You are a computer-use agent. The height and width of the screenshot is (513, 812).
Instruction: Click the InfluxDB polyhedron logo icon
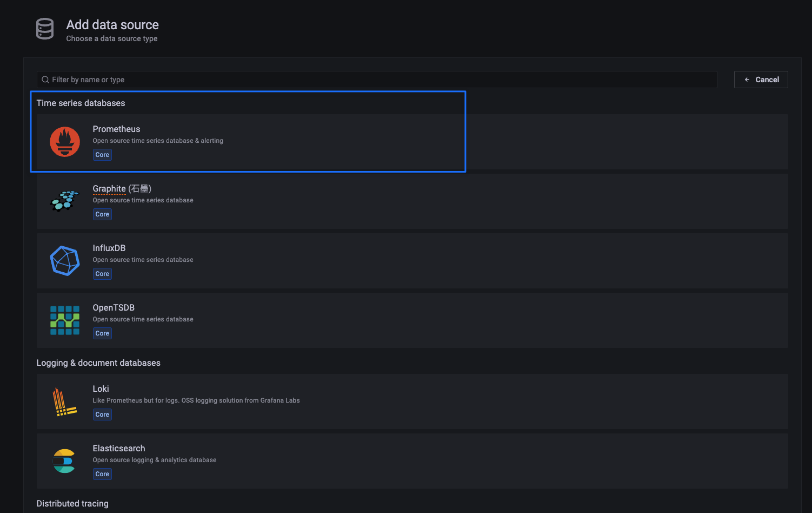[x=65, y=261]
